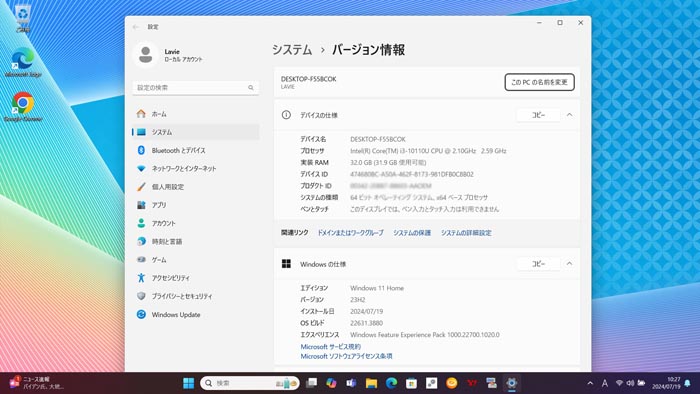Click the taskbar 検索 search box
This screenshot has height=394, width=700.
point(250,383)
